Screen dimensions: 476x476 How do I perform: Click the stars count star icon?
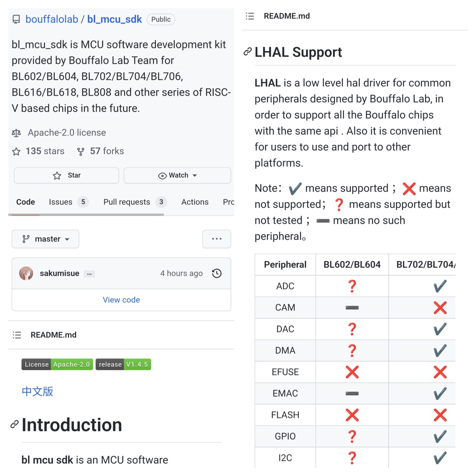[x=16, y=151]
